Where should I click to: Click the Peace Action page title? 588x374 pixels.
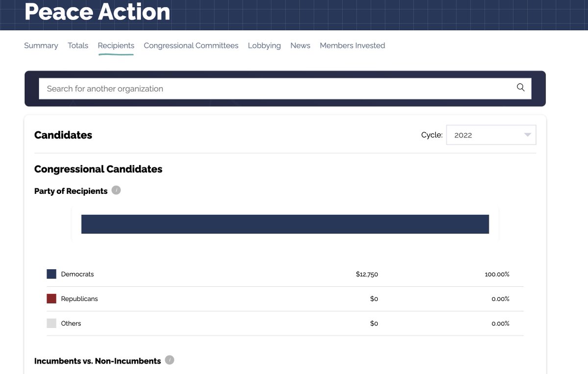click(98, 12)
